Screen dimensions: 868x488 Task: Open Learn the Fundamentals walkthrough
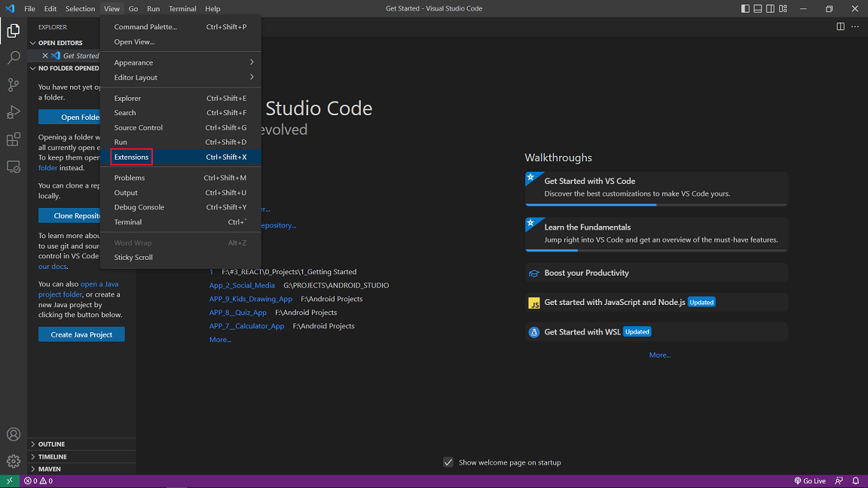[x=656, y=234]
